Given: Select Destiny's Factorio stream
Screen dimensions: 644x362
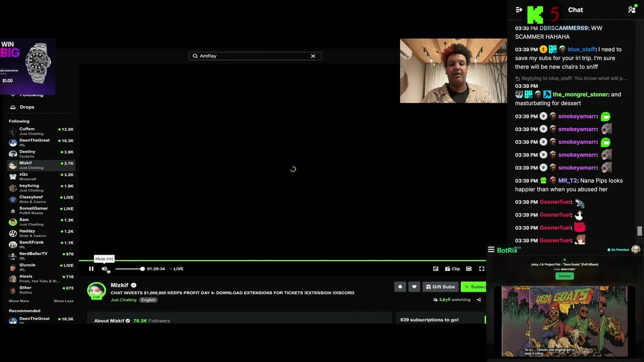Looking at the screenshot, I should click(x=41, y=154).
